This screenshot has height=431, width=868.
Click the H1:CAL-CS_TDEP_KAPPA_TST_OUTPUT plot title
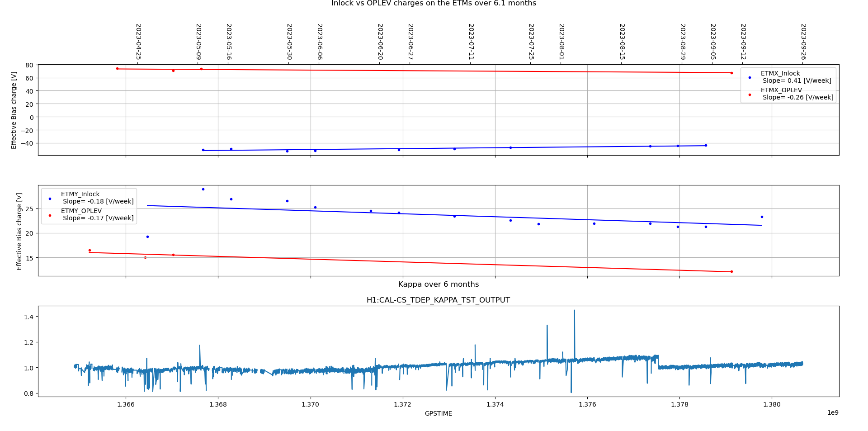[438, 300]
